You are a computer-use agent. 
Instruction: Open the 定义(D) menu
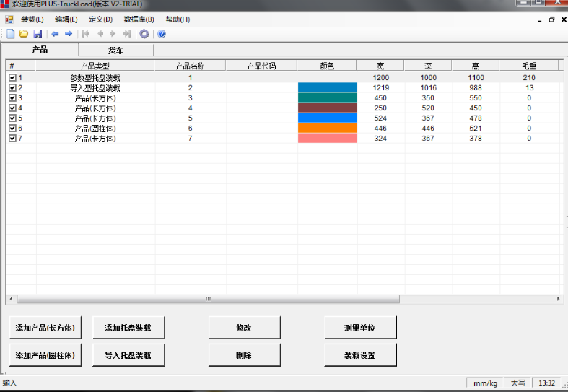point(100,19)
